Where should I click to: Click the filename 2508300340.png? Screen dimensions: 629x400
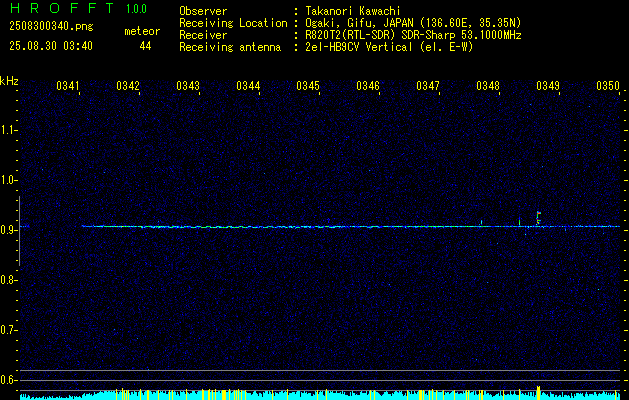tap(51, 26)
